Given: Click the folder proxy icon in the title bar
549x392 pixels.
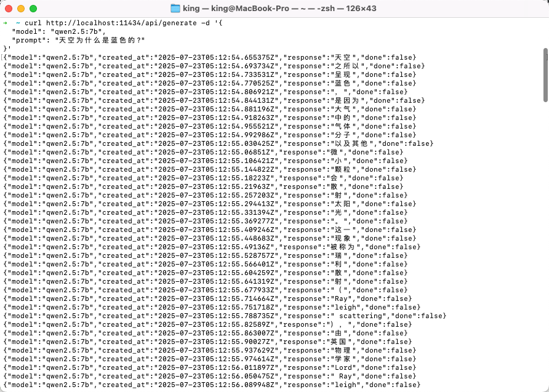Looking at the screenshot, I should tap(175, 9).
